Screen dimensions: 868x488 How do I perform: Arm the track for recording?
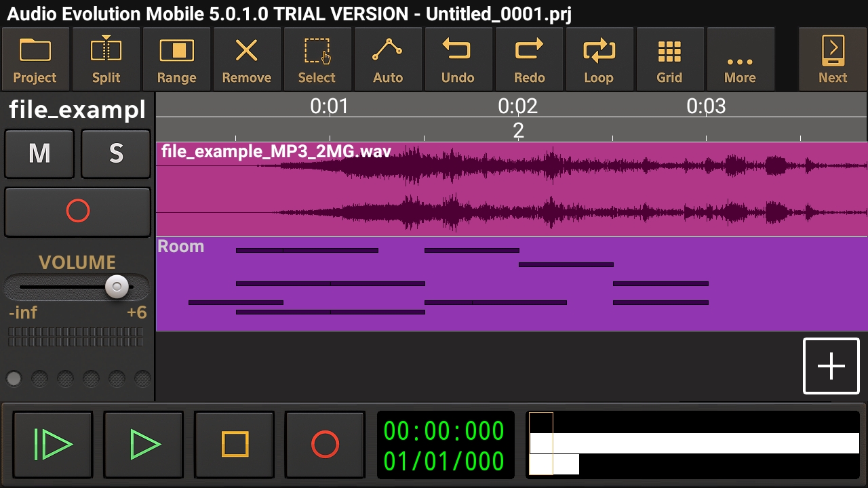77,211
